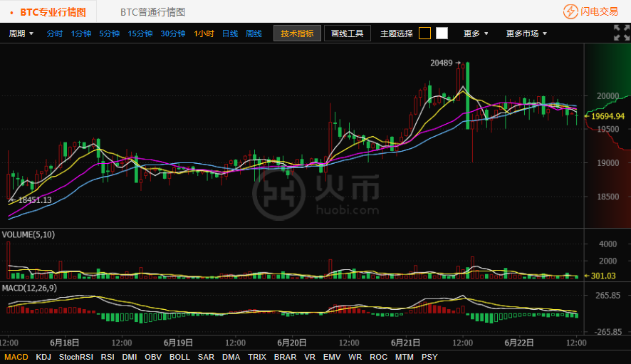Open the 画线工具 drawing tools
The height and width of the screenshot is (364, 631).
click(348, 33)
